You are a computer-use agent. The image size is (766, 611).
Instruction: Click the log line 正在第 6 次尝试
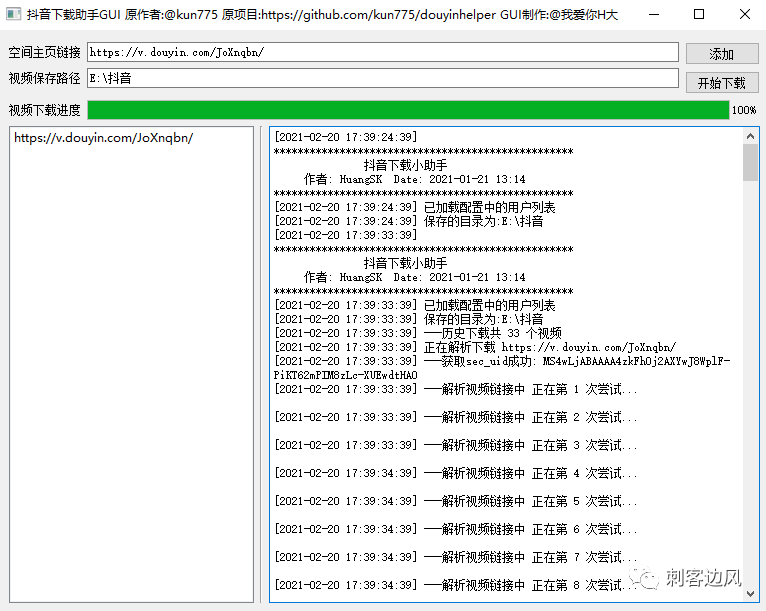point(456,529)
